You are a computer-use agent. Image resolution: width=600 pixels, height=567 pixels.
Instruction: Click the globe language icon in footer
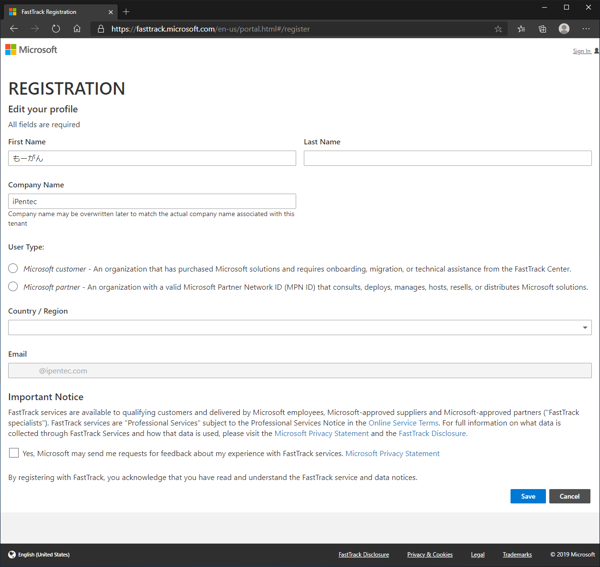point(12,554)
